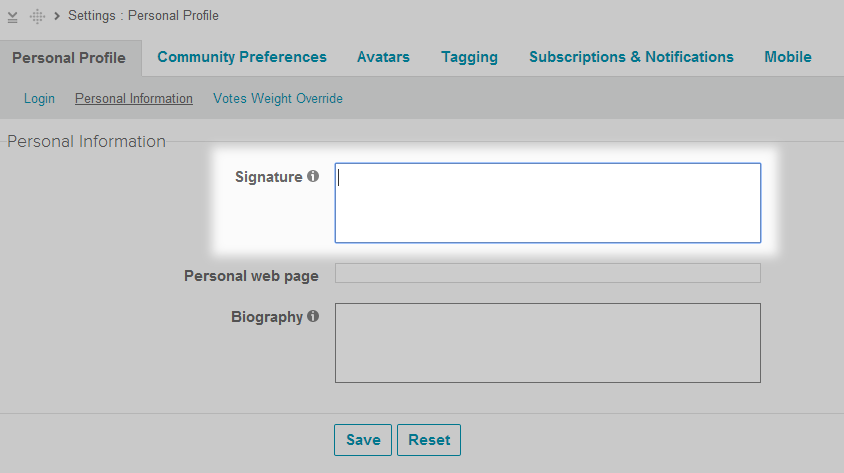Open the Login sub-section link
Image resolution: width=844 pixels, height=473 pixels.
(39, 99)
